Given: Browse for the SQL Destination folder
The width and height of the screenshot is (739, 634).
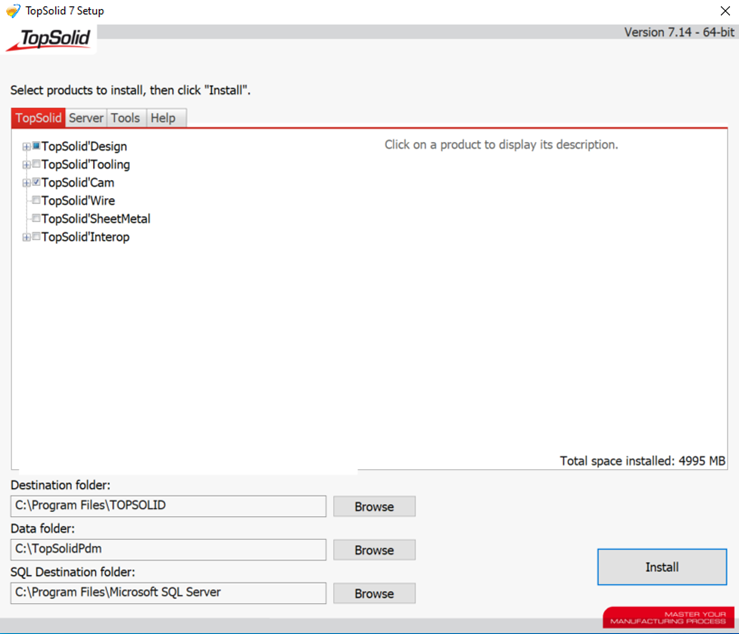Looking at the screenshot, I should point(374,593).
